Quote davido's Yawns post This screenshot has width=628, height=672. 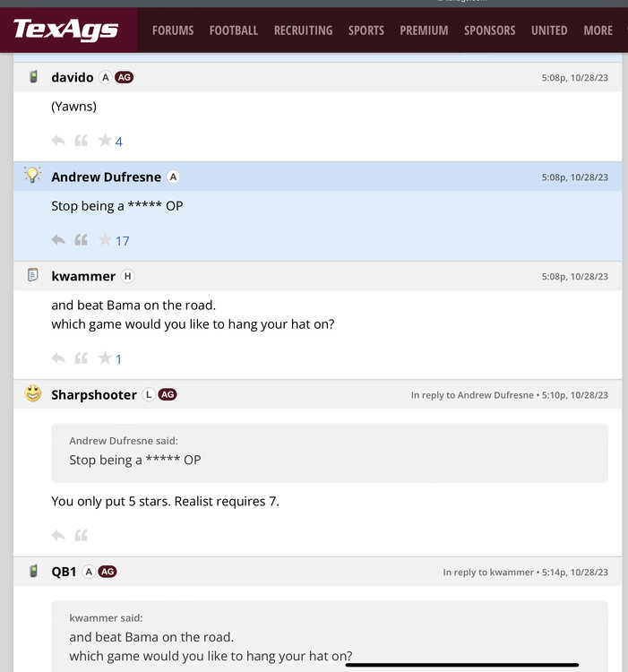click(x=81, y=141)
